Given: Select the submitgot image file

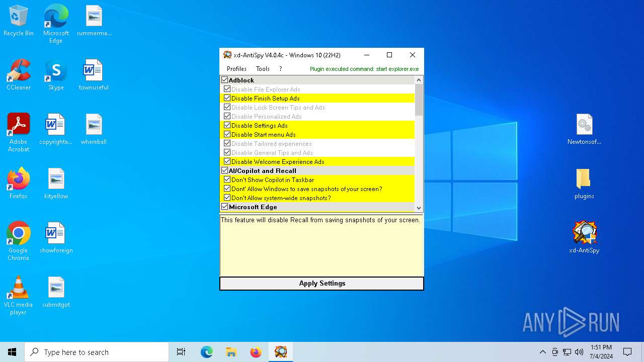Looking at the screenshot, I should [56, 292].
